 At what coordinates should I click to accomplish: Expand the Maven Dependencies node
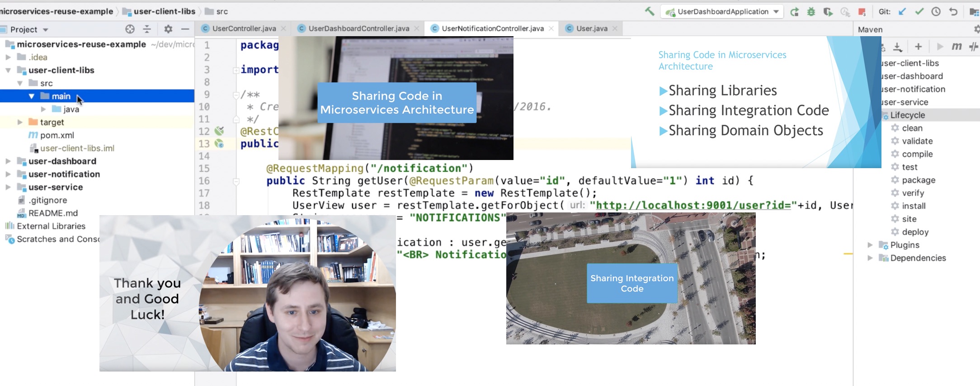pos(870,258)
